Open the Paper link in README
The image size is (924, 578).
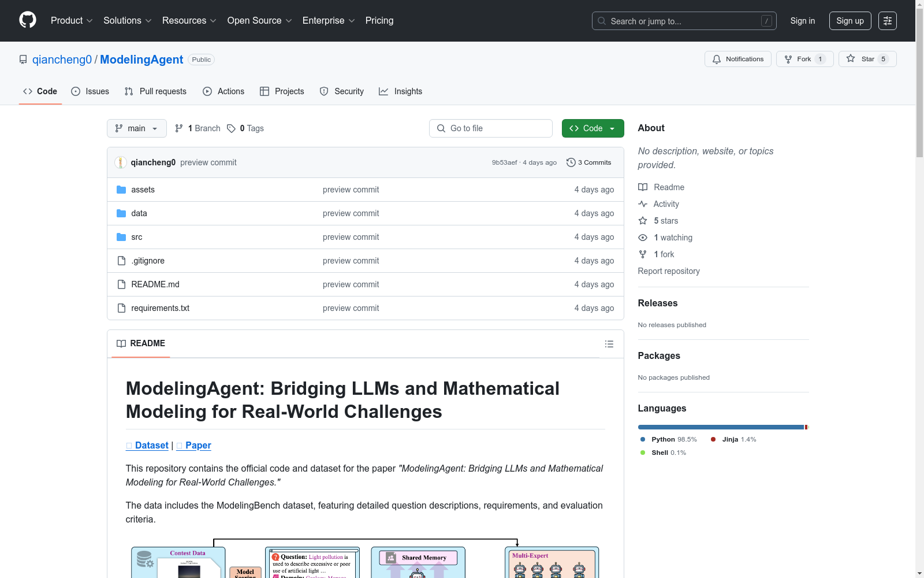tap(193, 445)
